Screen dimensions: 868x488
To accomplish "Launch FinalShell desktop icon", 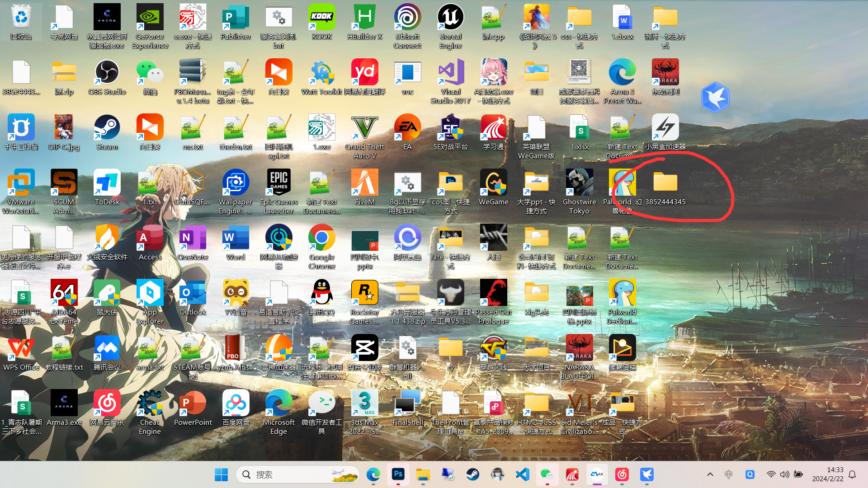I will [x=407, y=408].
